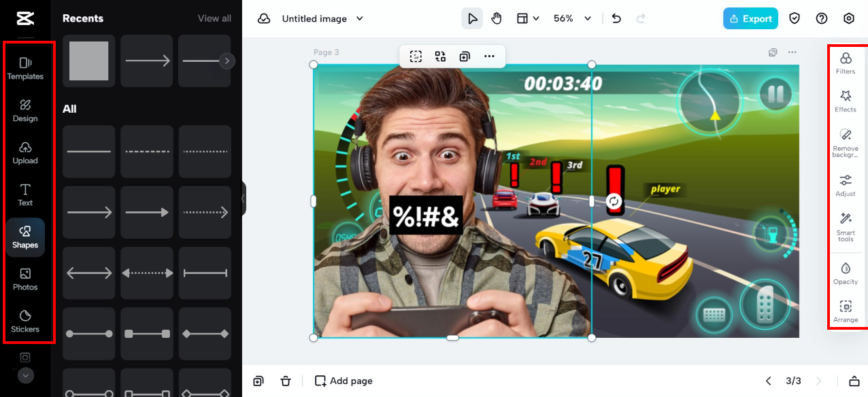This screenshot has width=868, height=397.
Task: Open the 56% zoom level dropdown
Action: (572, 19)
